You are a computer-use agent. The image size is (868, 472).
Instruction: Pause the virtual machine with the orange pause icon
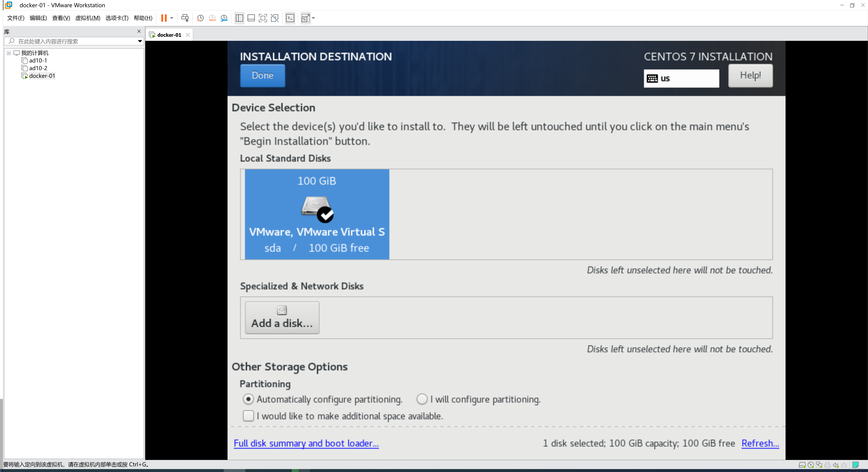164,18
